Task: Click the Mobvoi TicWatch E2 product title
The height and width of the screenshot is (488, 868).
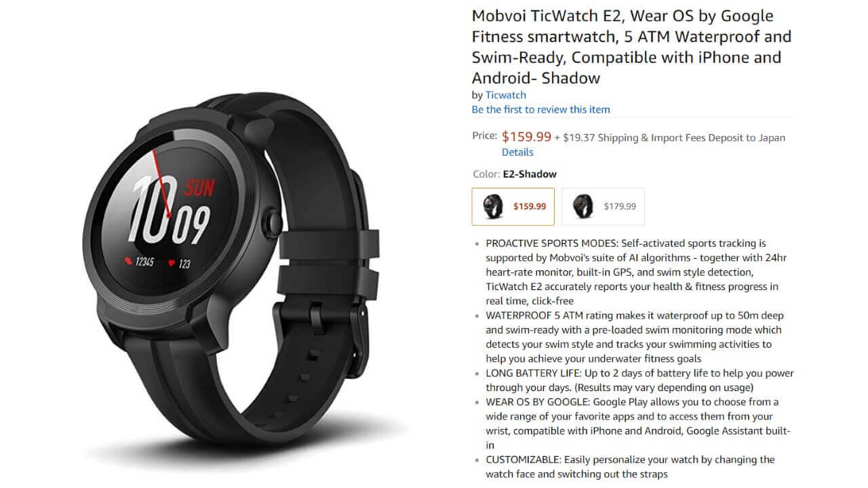Action: click(x=631, y=47)
